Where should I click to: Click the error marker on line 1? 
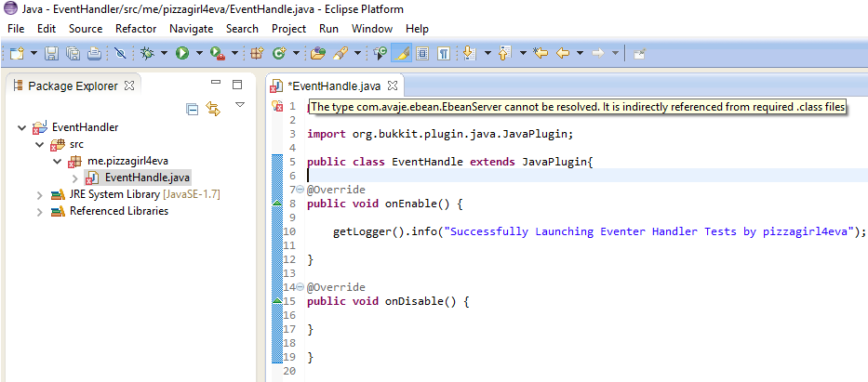278,107
